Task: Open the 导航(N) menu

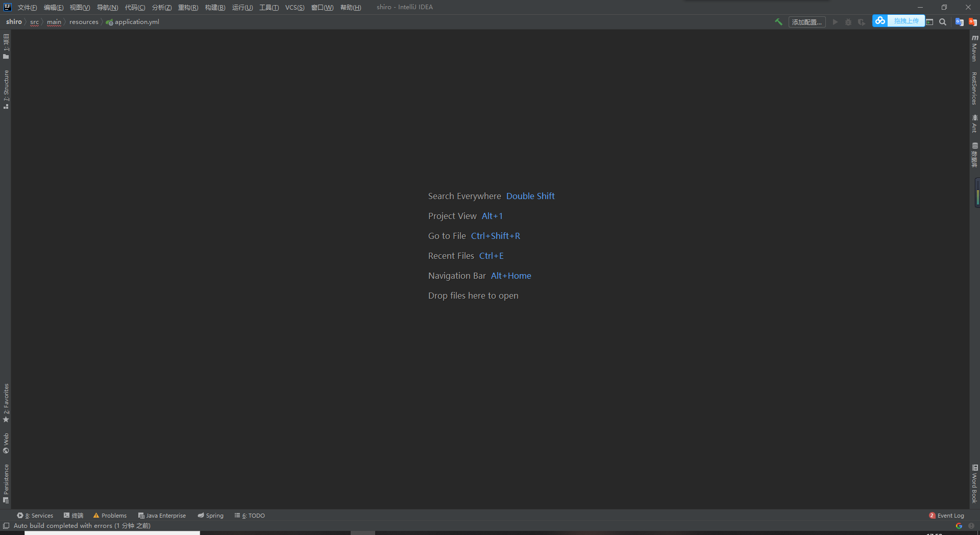Action: (107, 7)
